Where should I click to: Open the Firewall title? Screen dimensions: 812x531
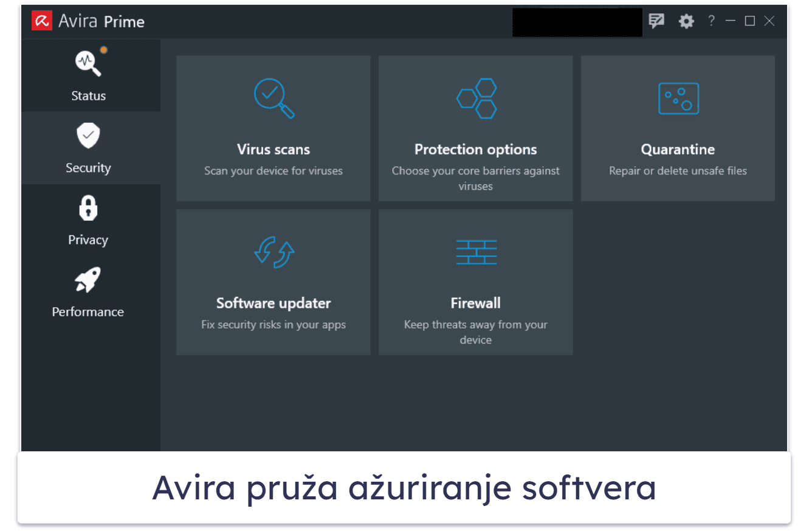pos(476,303)
